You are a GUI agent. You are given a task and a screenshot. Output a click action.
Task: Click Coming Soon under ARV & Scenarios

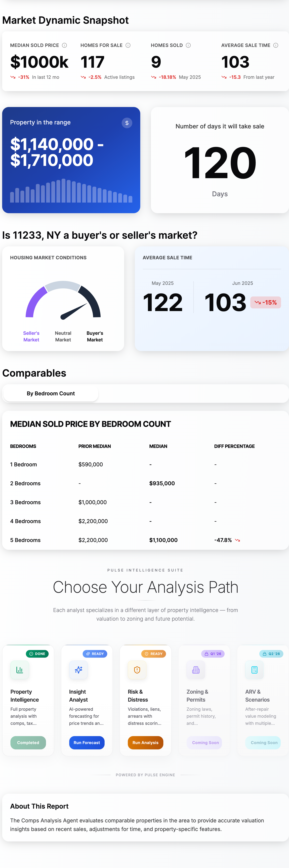(x=264, y=743)
